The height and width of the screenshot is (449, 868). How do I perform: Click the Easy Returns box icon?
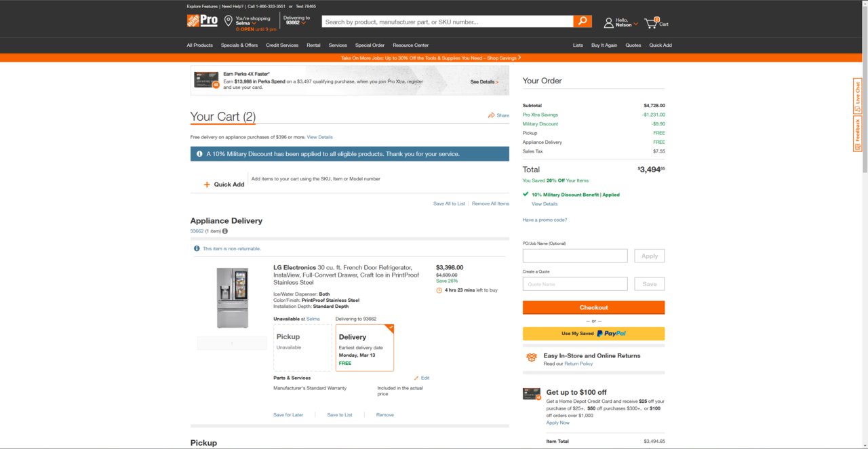coord(532,357)
